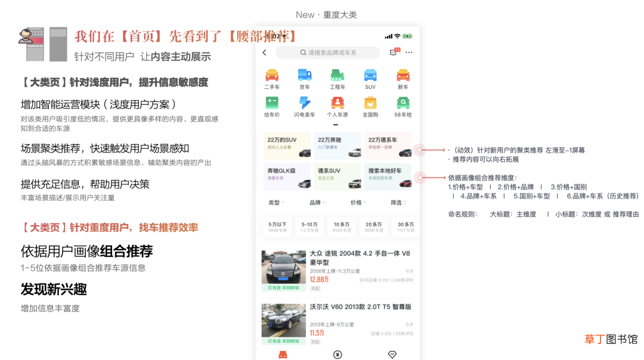
Task: Click the 发现新兴趣 heading
Action: 54,290
